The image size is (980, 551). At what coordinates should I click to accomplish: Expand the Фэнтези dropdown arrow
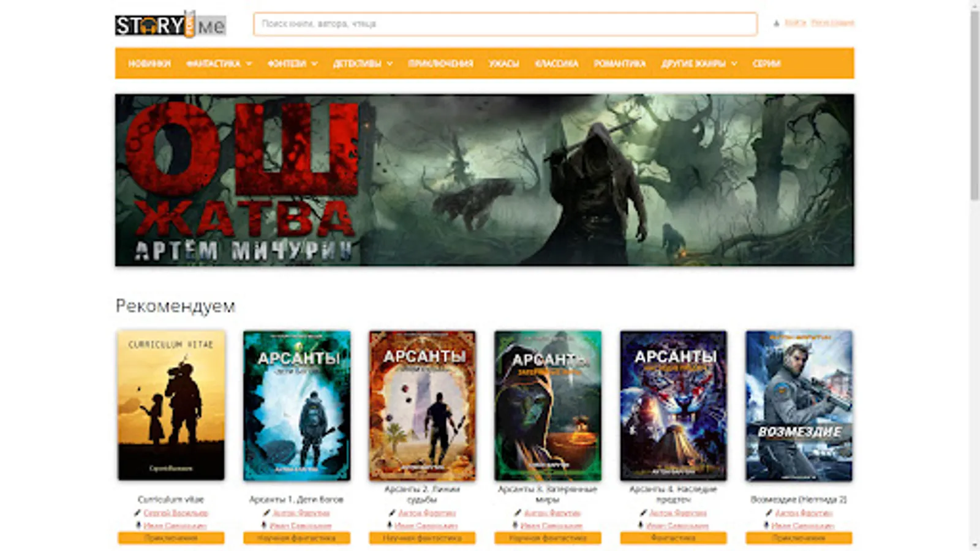tap(314, 64)
